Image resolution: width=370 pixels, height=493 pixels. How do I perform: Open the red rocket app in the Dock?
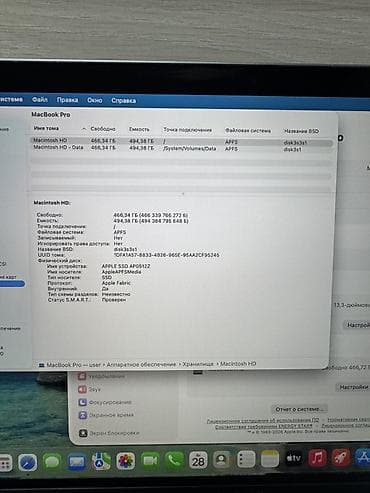pyautogui.click(x=341, y=457)
